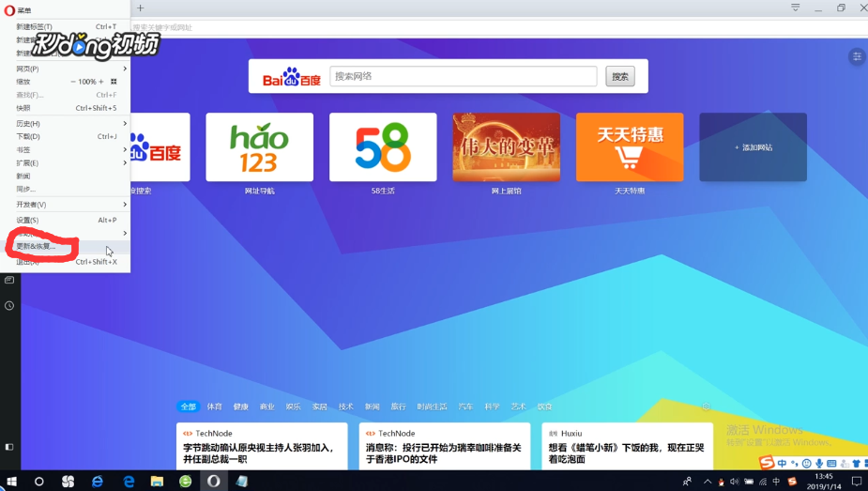Launch Internet Explorer from the taskbar
Viewport: 868px width, 491px height.
98,481
